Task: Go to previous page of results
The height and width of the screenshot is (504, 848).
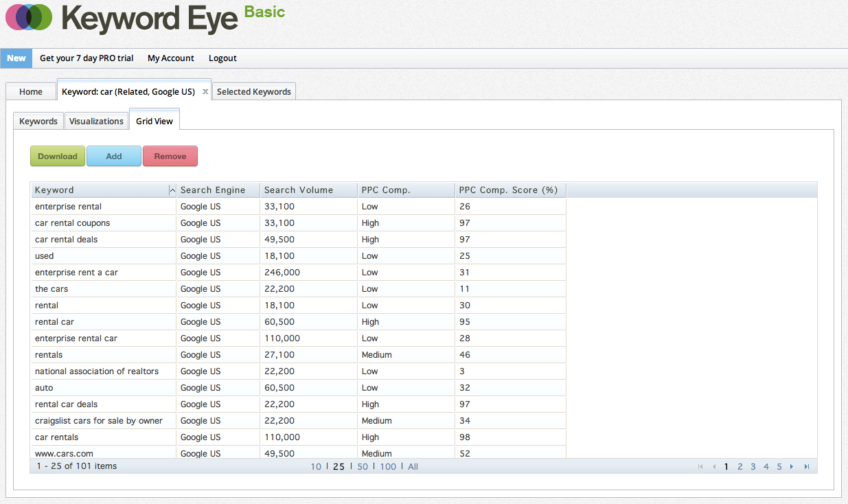Action: tap(714, 467)
